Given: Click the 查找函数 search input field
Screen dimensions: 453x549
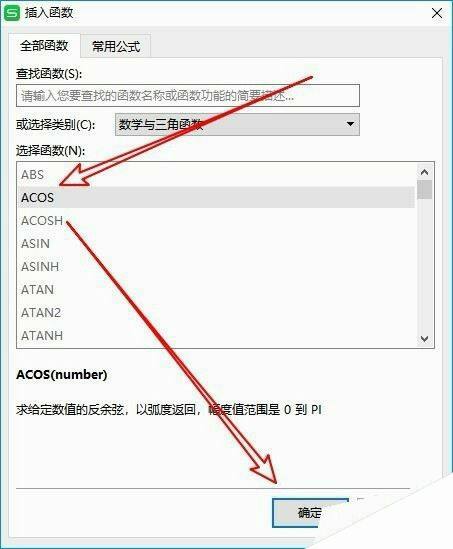Looking at the screenshot, I should tap(188, 95).
